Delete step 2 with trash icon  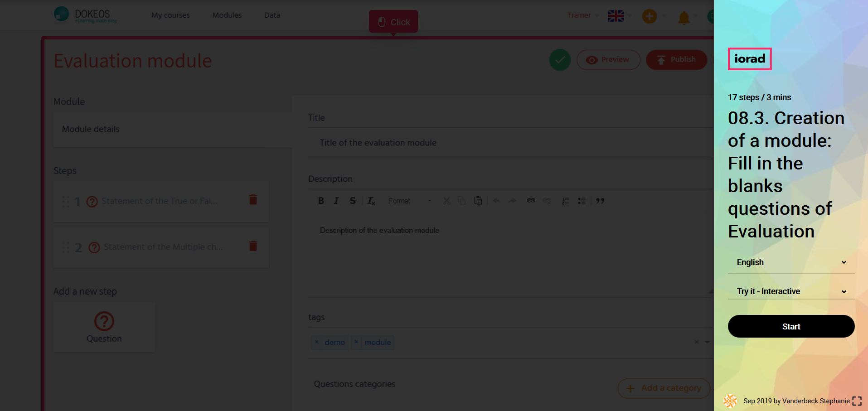(x=253, y=246)
